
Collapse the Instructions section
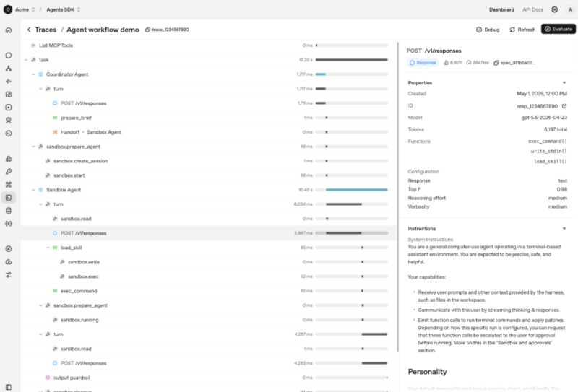coord(564,228)
